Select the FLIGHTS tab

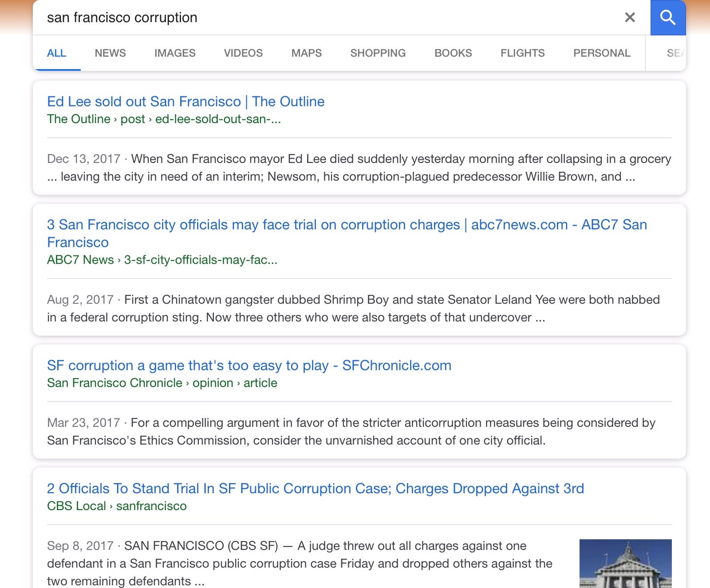coord(523,53)
